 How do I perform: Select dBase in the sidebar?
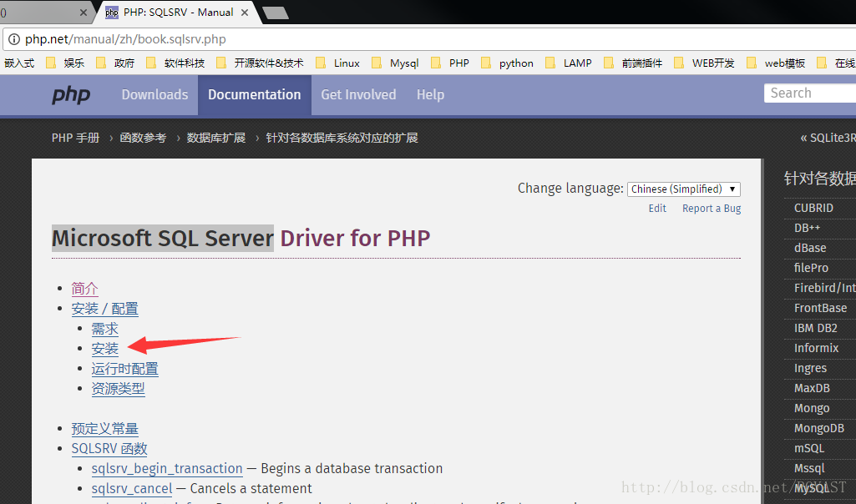tap(809, 248)
